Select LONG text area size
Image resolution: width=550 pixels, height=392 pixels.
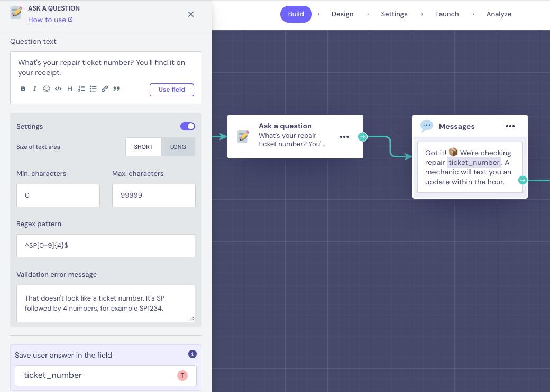click(x=178, y=147)
